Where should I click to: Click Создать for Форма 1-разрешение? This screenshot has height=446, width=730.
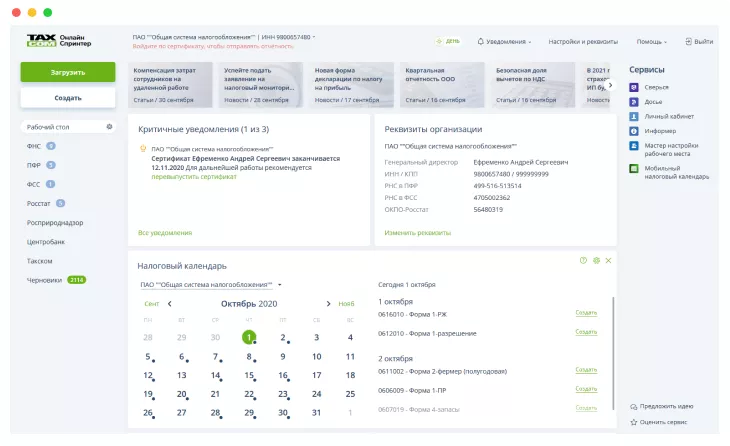[x=586, y=331]
